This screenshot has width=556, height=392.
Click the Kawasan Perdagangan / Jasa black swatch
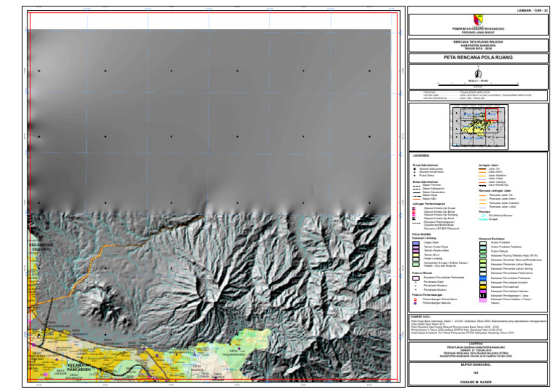(483, 296)
